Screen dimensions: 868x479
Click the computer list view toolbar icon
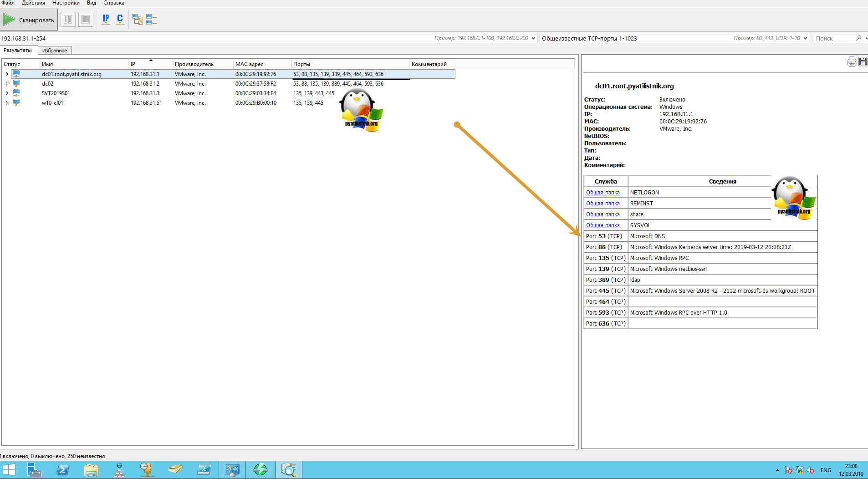click(x=151, y=20)
